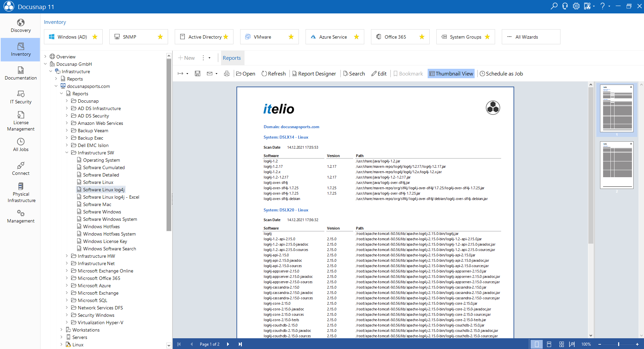Screen dimensions: 644x349
Task: Switch to single page view mode
Action: (537, 344)
